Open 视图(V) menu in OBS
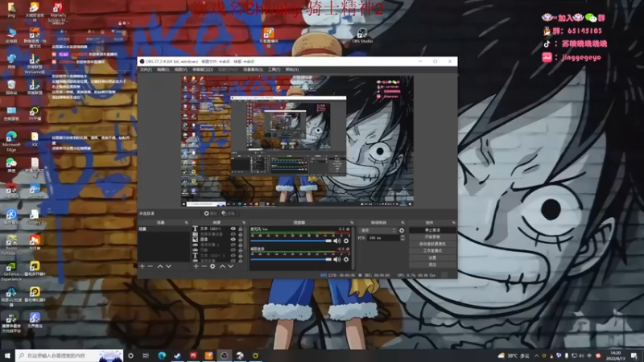 (180, 70)
